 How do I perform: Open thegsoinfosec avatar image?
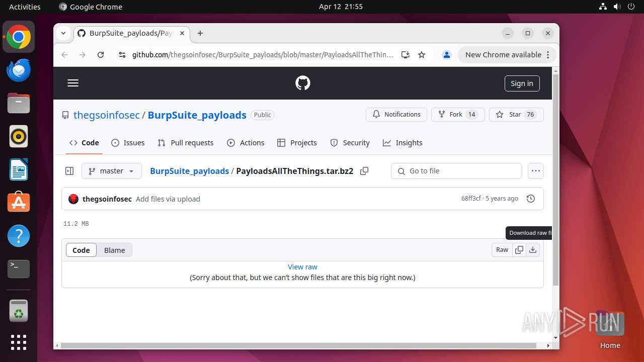click(73, 199)
